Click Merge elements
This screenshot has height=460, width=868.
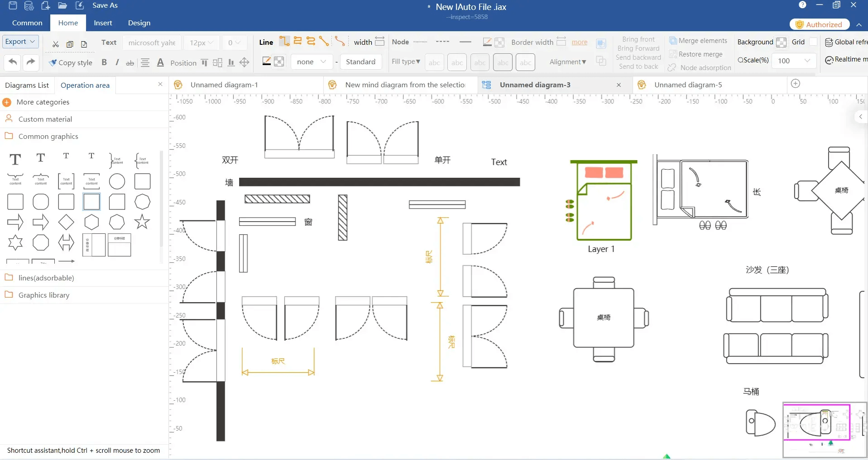[698, 41]
